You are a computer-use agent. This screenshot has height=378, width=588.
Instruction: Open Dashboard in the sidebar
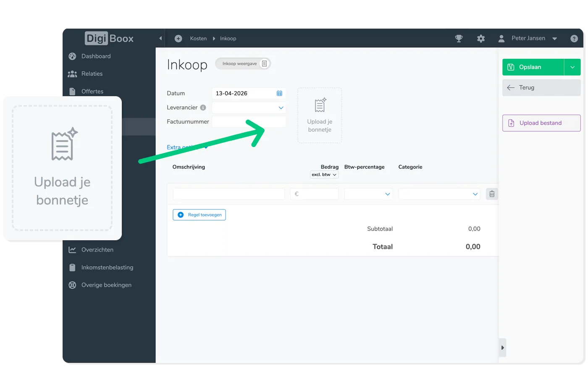(x=96, y=56)
